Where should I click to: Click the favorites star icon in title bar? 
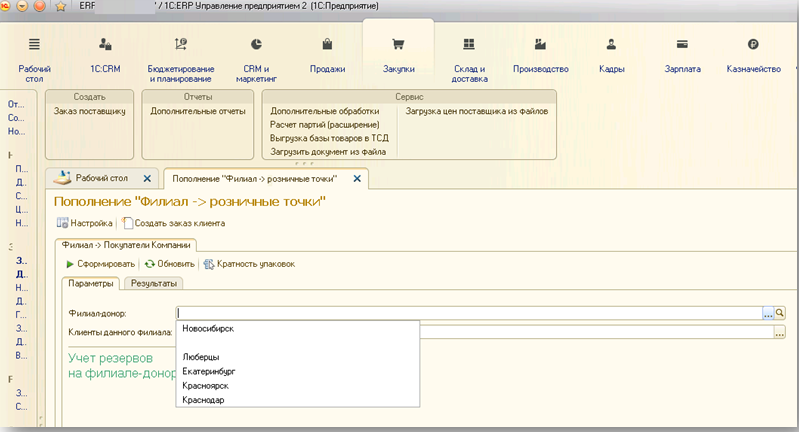pos(61,7)
